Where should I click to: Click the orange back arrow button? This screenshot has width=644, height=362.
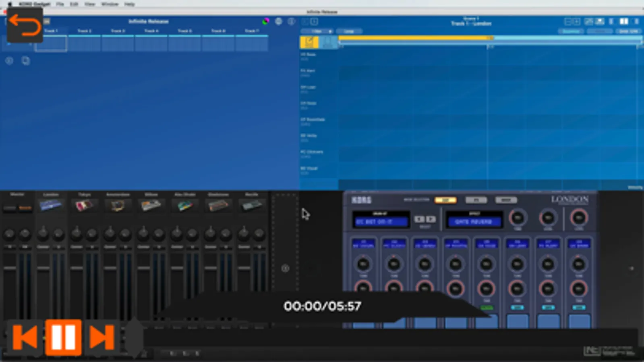pos(25,26)
